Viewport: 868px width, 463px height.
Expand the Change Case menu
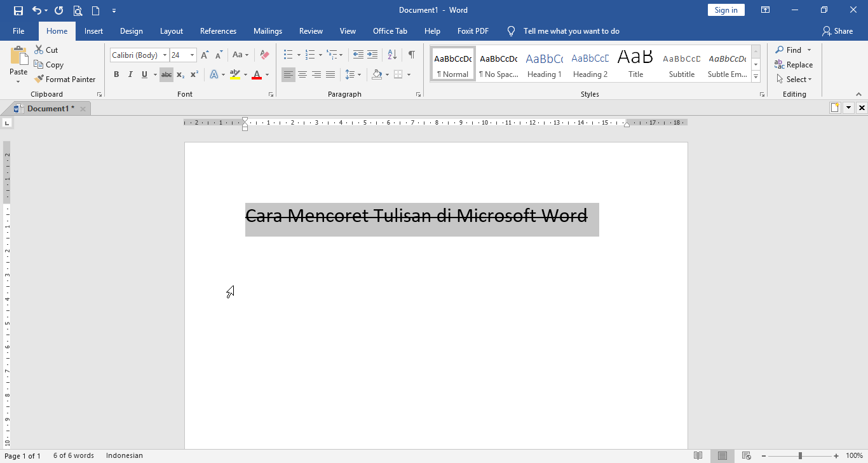coord(240,55)
